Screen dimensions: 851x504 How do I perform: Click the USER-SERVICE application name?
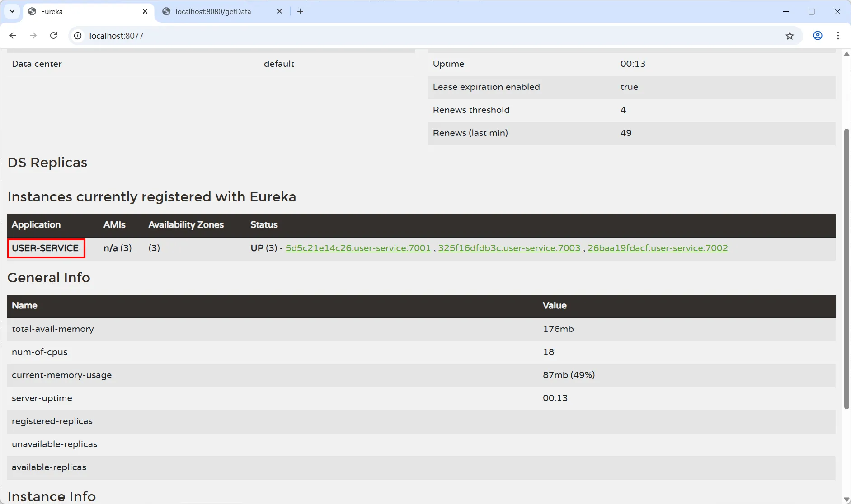pyautogui.click(x=45, y=248)
